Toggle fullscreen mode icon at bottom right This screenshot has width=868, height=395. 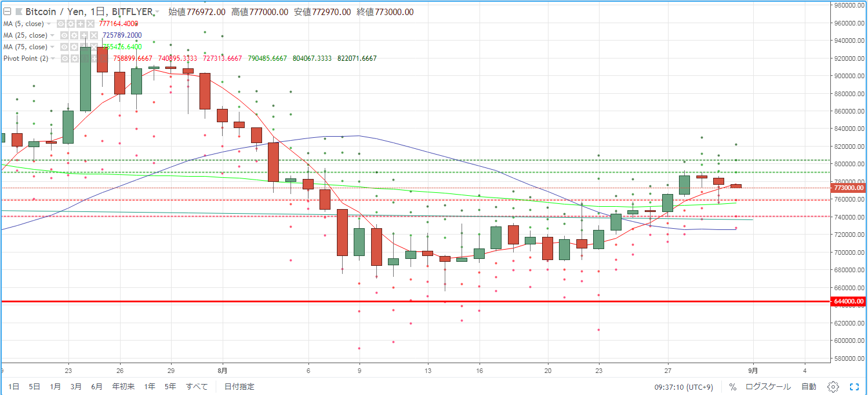coord(854,386)
